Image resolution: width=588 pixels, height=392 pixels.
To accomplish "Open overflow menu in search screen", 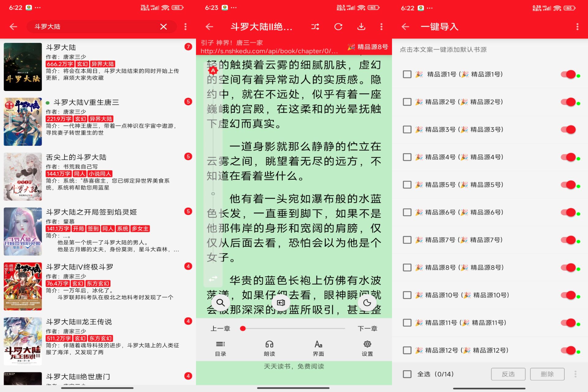I will coord(185,27).
